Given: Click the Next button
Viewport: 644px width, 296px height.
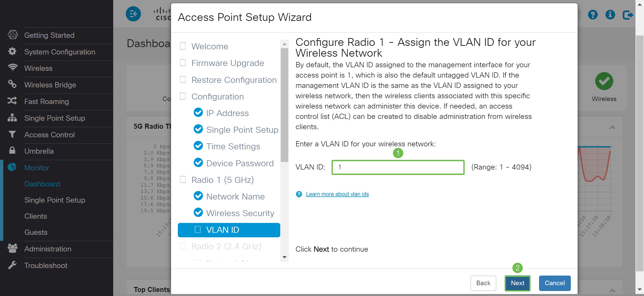Looking at the screenshot, I should 517,283.
